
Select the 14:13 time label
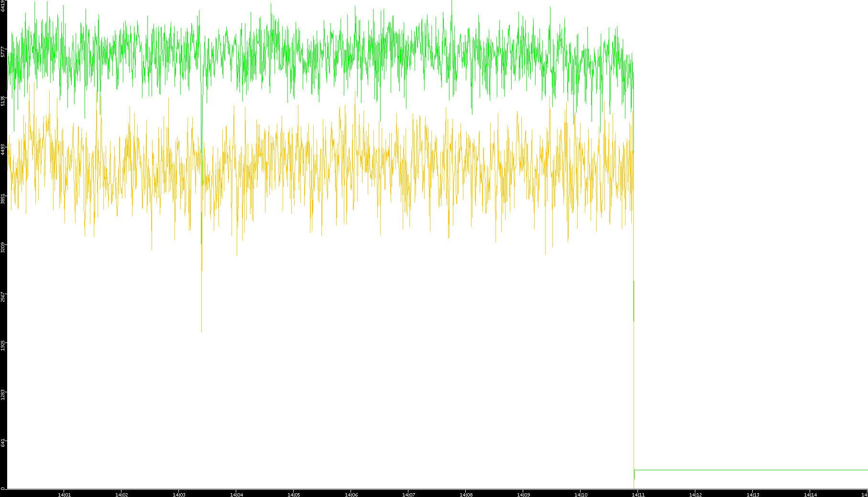753,495
